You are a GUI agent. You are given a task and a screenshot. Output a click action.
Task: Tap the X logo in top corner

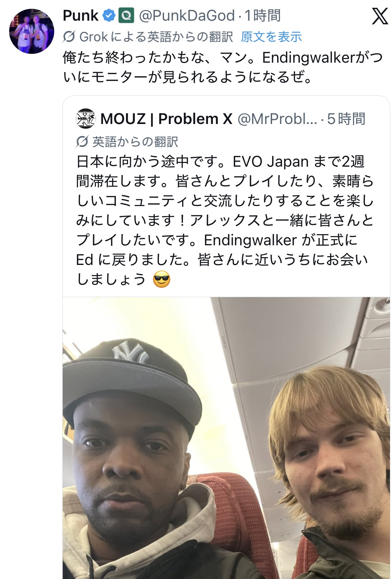pyautogui.click(x=380, y=16)
